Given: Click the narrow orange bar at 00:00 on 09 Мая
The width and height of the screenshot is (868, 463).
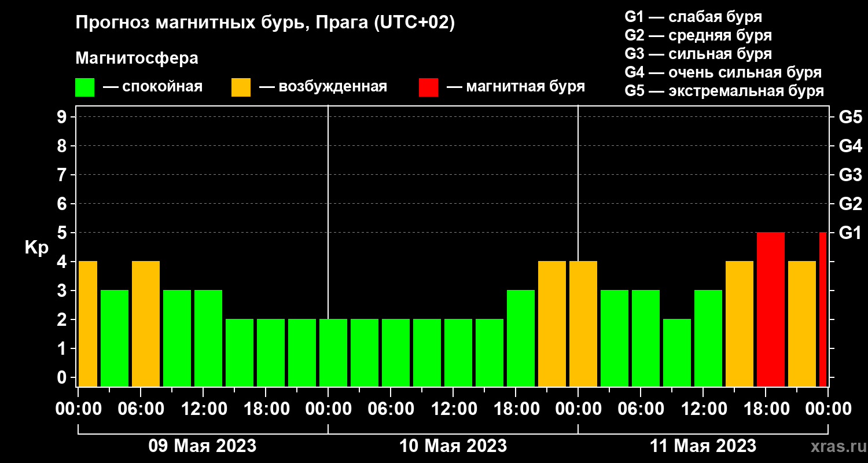Looking at the screenshot, I should (x=87, y=324).
